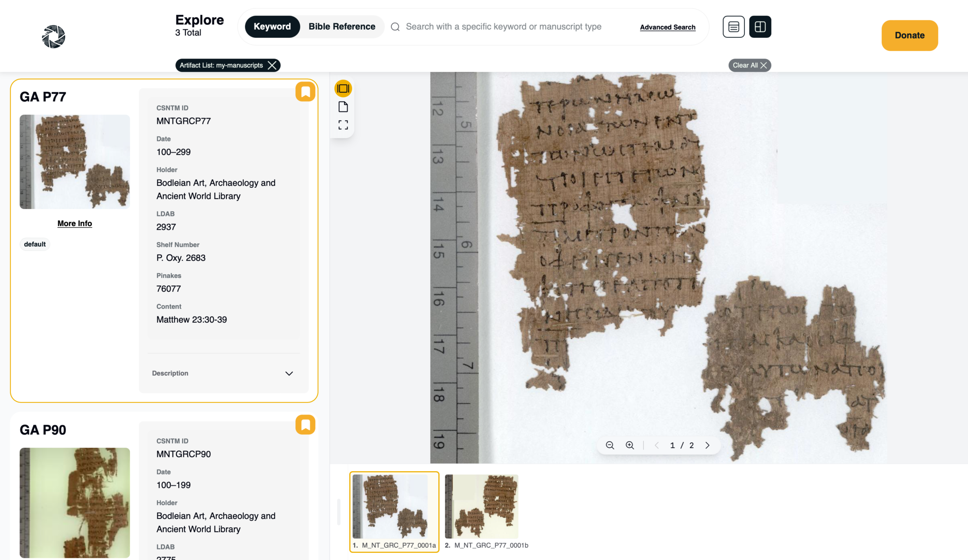Image resolution: width=968 pixels, height=560 pixels.
Task: Click the Donate button
Action: [909, 35]
